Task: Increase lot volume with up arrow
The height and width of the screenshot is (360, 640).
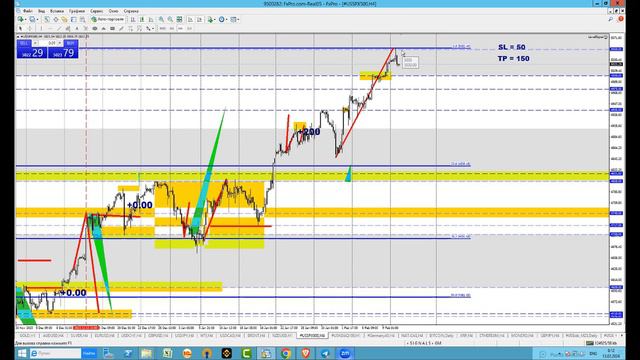Action: point(60,43)
